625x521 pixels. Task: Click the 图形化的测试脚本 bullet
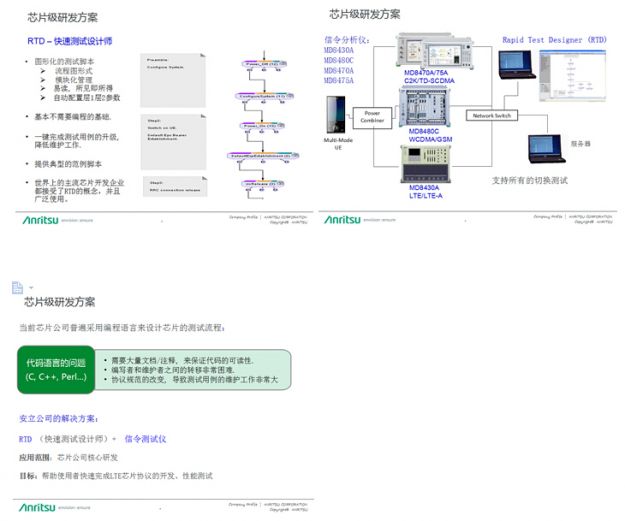tap(64, 61)
